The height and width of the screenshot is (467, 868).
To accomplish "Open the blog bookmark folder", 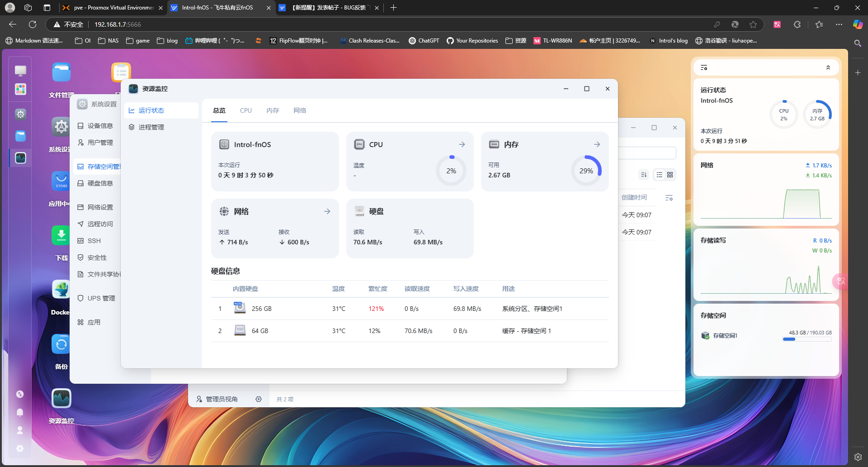I will [167, 41].
